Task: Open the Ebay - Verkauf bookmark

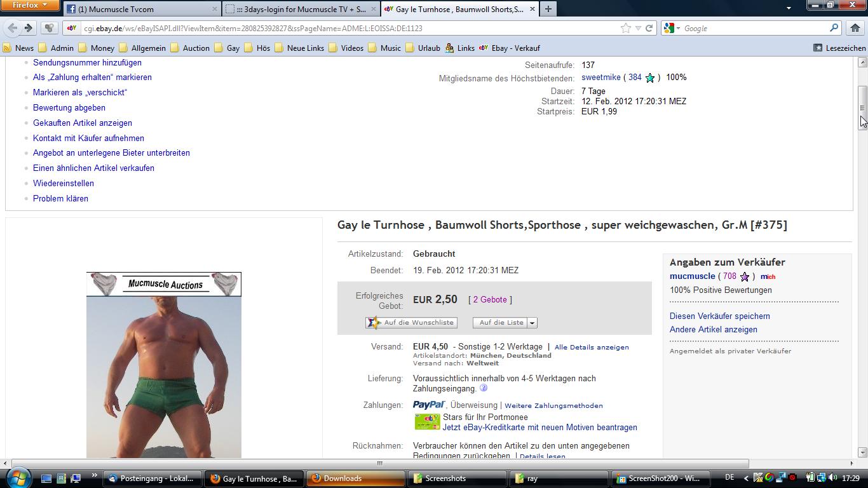Action: click(508, 48)
